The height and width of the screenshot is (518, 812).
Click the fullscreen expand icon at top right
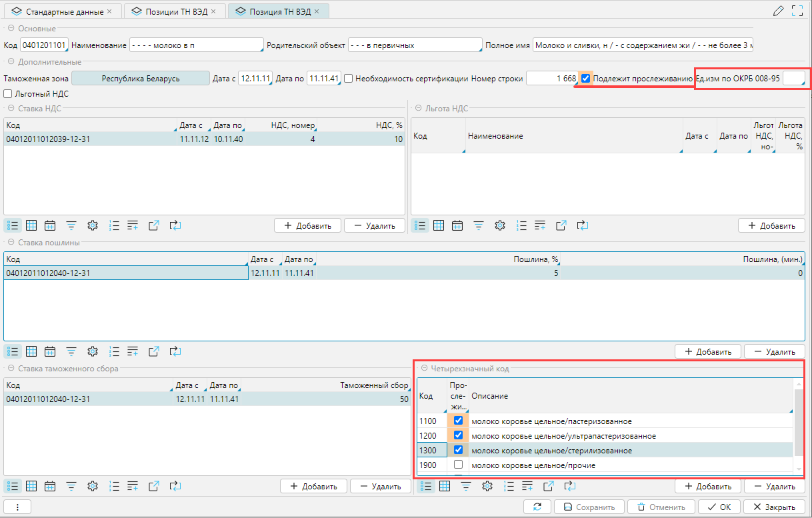(797, 11)
